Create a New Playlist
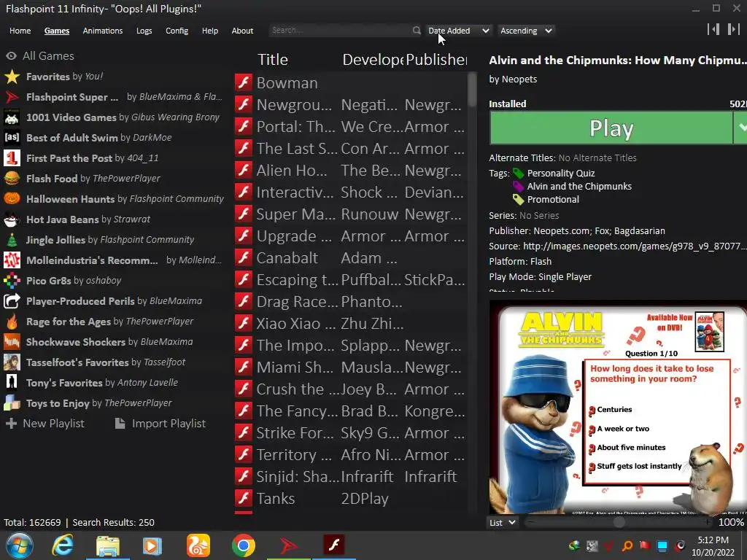747x560 pixels. [45, 424]
